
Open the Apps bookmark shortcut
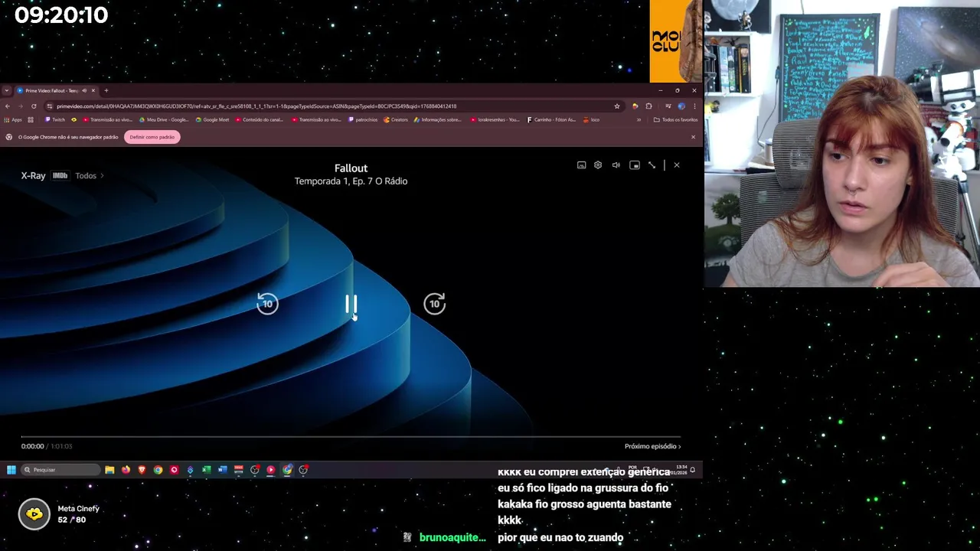point(13,120)
